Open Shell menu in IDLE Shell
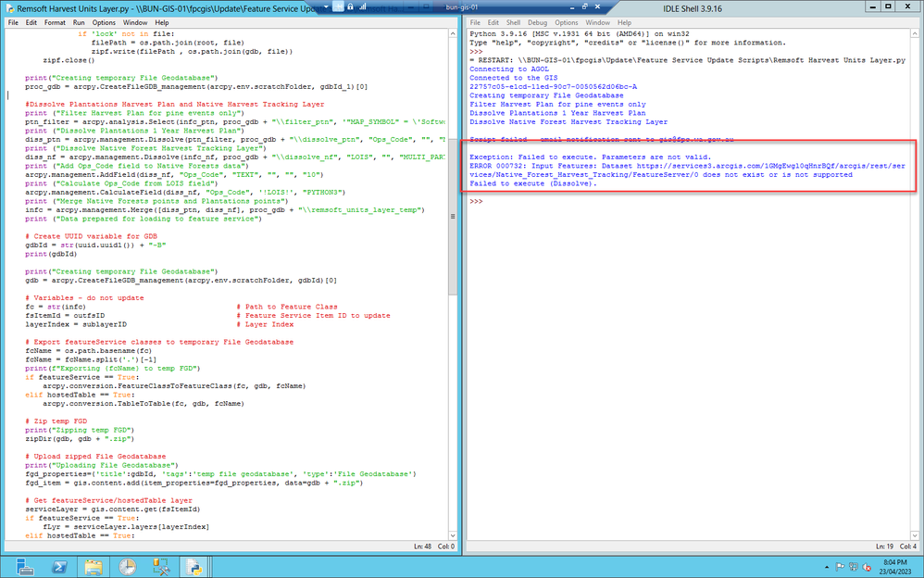This screenshot has width=924, height=578. pos(513,22)
